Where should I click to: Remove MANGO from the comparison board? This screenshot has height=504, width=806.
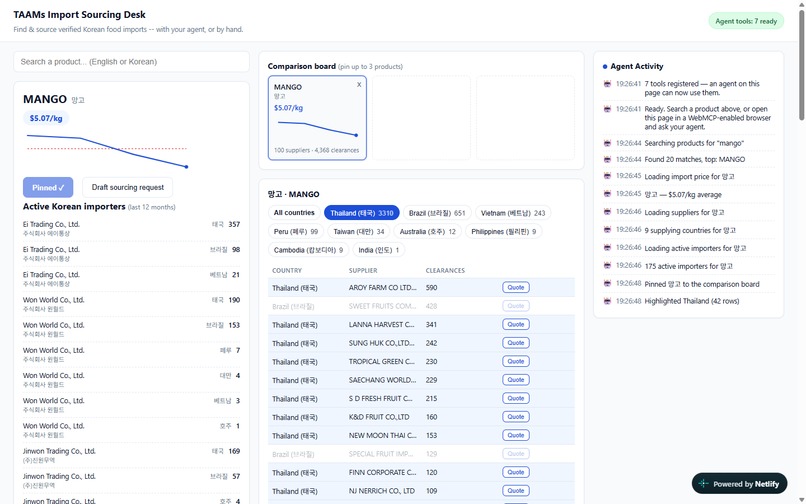click(x=359, y=85)
